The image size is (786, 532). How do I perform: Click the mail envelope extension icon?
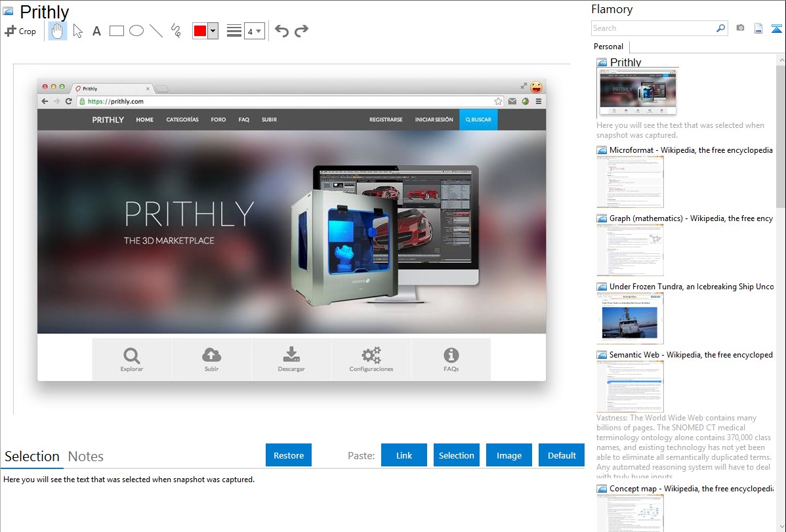512,101
